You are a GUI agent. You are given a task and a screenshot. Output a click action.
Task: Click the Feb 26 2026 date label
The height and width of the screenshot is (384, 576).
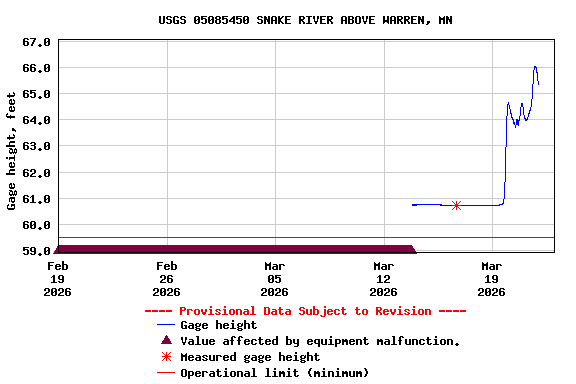[166, 279]
